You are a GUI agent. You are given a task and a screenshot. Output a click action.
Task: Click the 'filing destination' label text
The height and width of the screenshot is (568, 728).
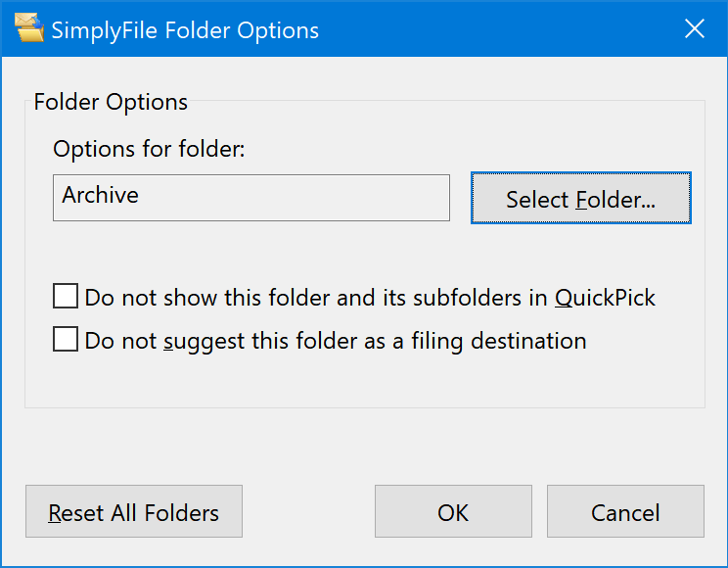click(499, 342)
